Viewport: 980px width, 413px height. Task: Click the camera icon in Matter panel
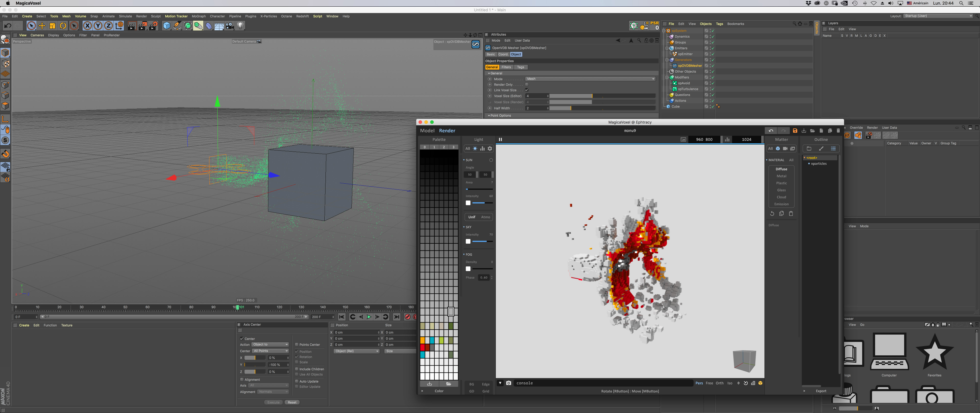(785, 149)
